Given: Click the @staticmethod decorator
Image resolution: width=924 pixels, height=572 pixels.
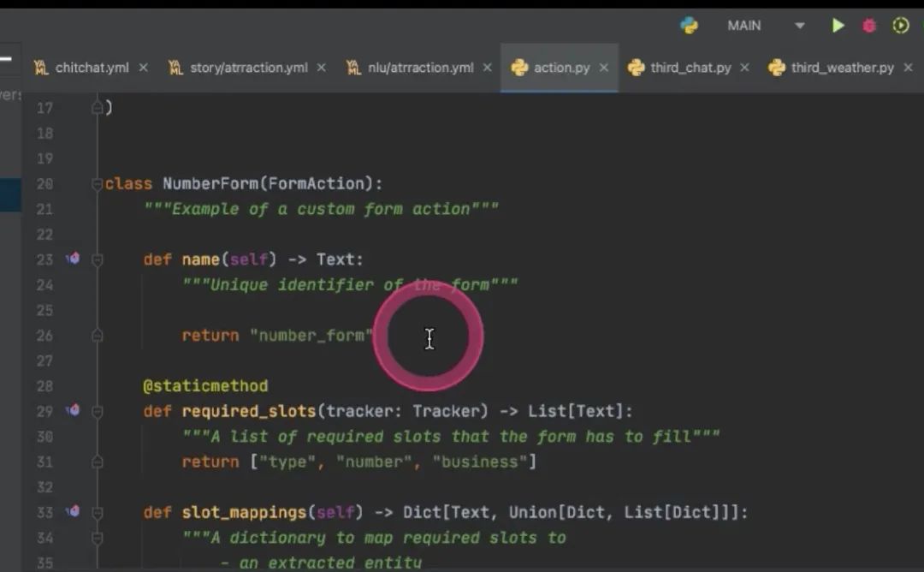Looking at the screenshot, I should 205,386.
